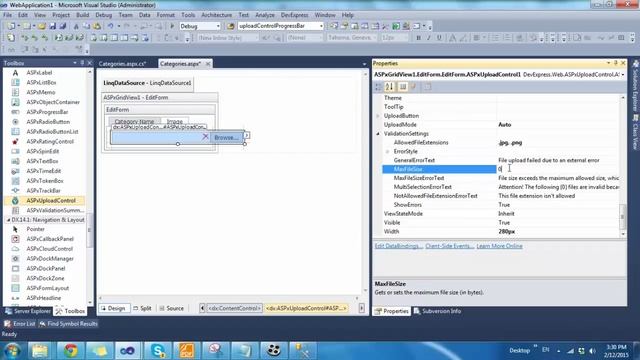The height and width of the screenshot is (360, 640).
Task: Switch to Categories.aspx.cs tab
Action: [x=122, y=64]
